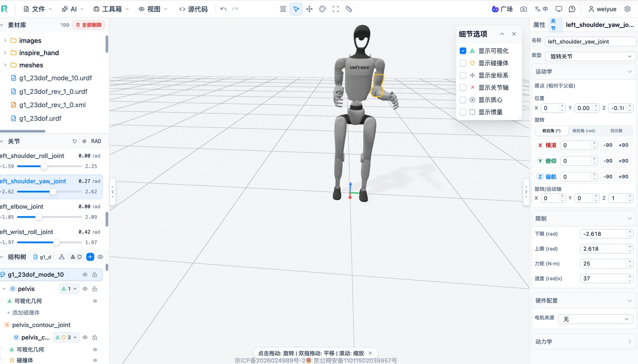Click the 全部删除 button

click(89, 25)
